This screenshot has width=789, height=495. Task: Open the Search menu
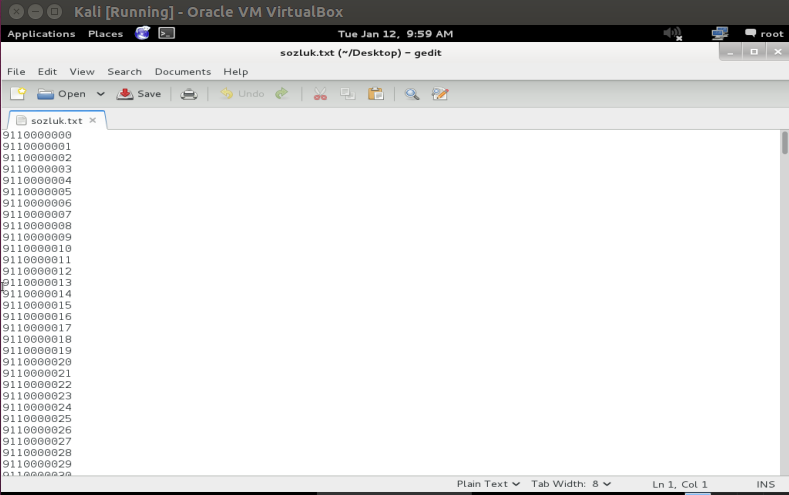pyautogui.click(x=124, y=71)
